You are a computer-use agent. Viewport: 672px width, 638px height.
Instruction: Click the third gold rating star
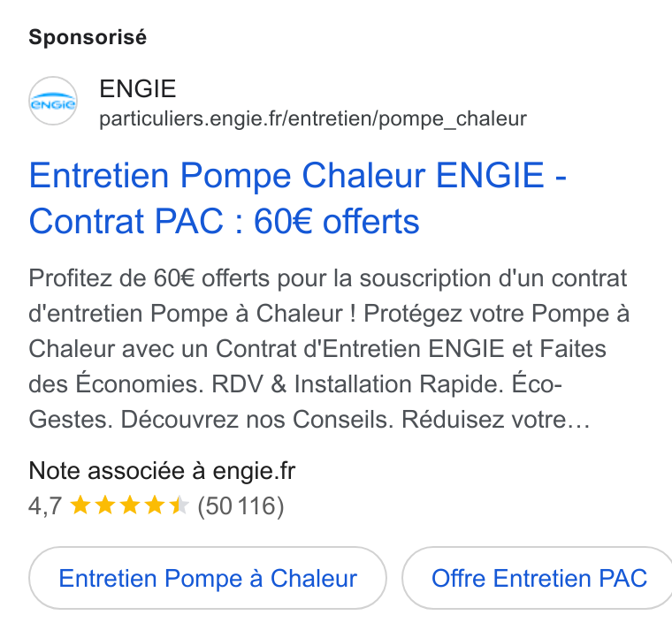[130, 505]
